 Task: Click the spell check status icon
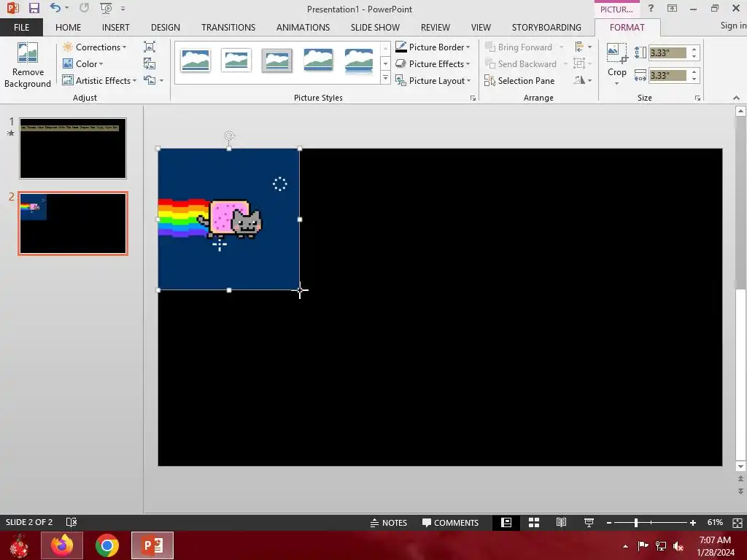71,522
